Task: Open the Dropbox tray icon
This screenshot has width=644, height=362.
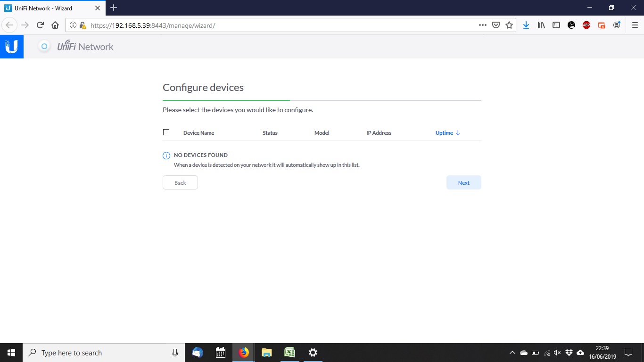Action: point(569,353)
